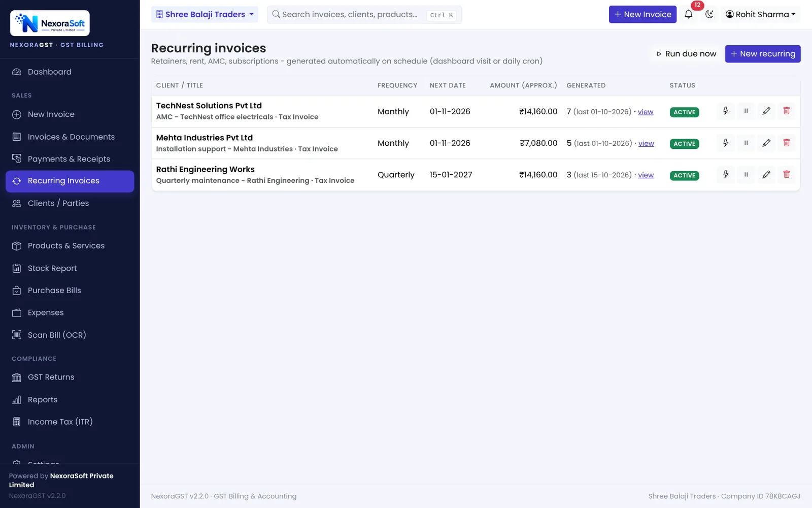Pause the Rathi Engineering Works recurring invoice
812x508 pixels.
click(746, 175)
